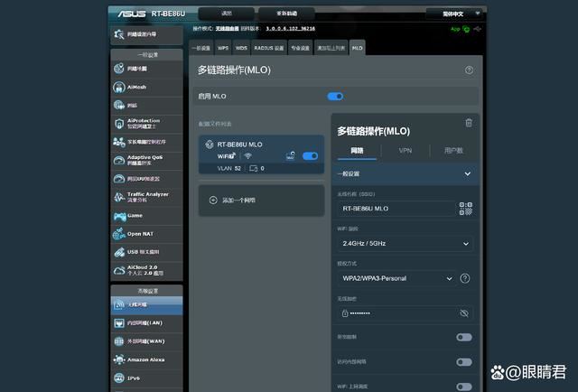
Task: Switch to the VPN tab
Action: [405, 151]
